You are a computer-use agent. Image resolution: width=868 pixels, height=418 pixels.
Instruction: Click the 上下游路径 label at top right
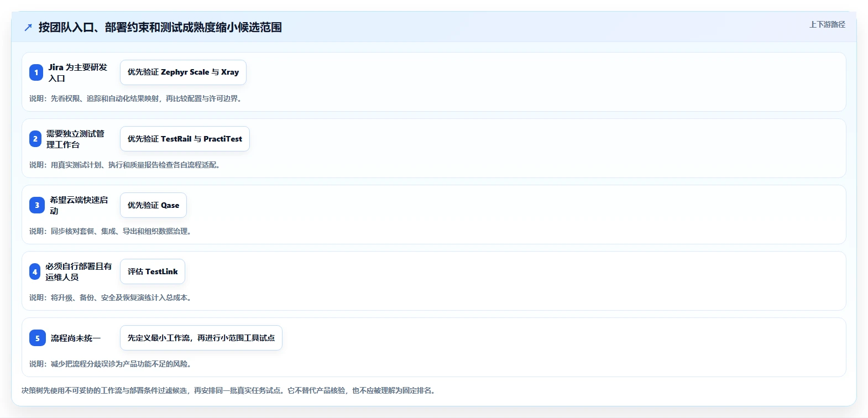tap(827, 24)
